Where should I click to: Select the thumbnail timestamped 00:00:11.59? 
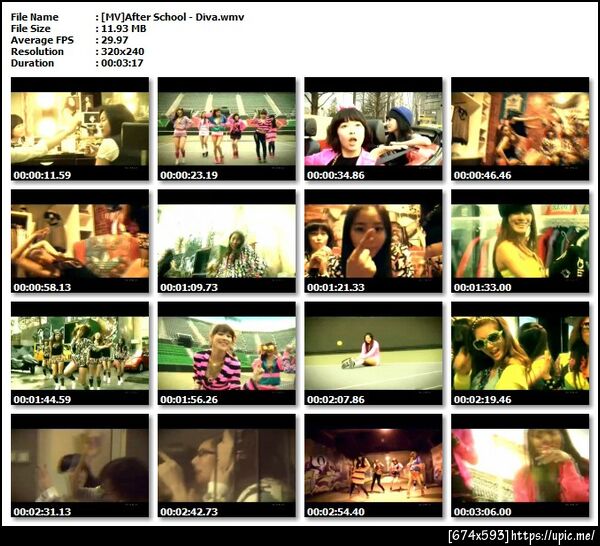click(80, 129)
